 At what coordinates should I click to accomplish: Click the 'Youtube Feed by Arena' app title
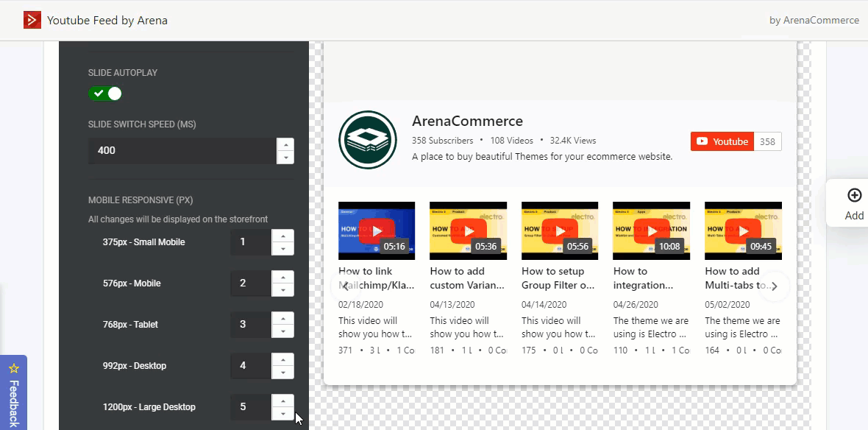pyautogui.click(x=107, y=21)
